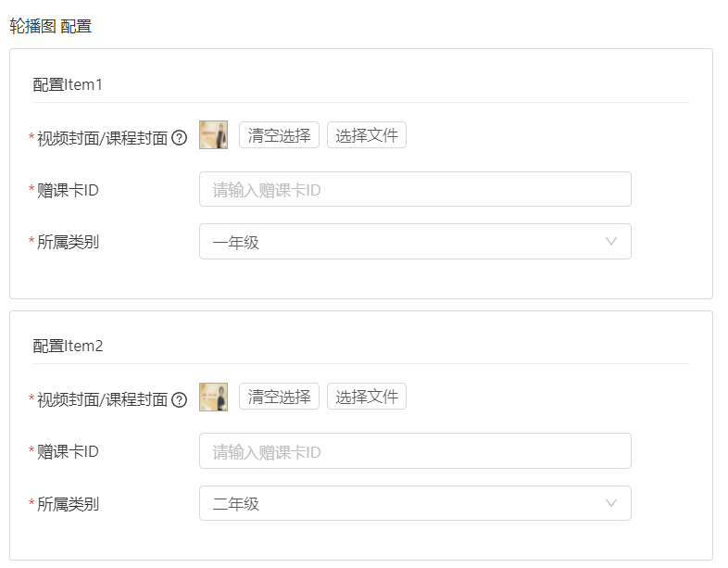
Task: Click the 配置Item2 section header
Action: [68, 347]
